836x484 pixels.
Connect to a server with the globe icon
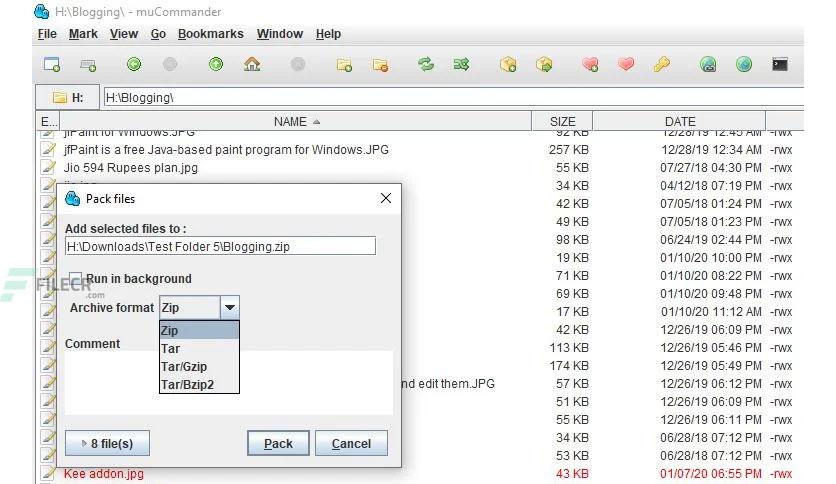coord(708,64)
